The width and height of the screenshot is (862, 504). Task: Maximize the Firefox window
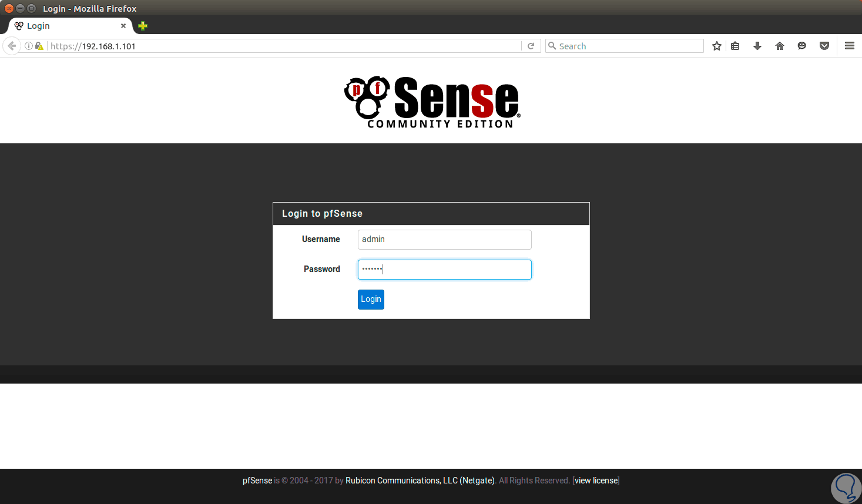[x=31, y=8]
